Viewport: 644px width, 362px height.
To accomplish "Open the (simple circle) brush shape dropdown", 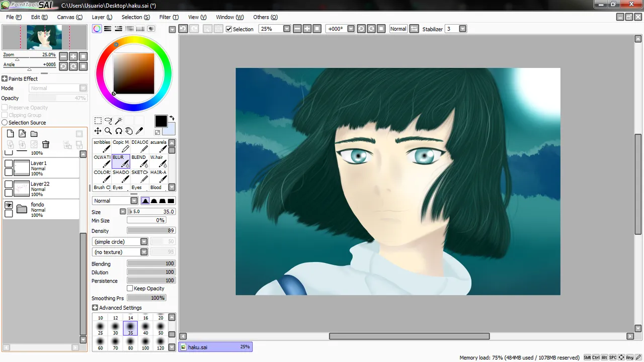I will click(144, 242).
